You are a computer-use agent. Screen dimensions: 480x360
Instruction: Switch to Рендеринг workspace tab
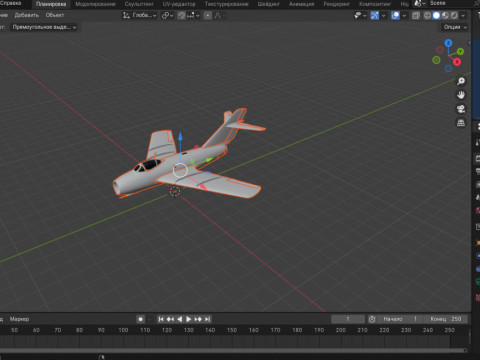coord(337,4)
